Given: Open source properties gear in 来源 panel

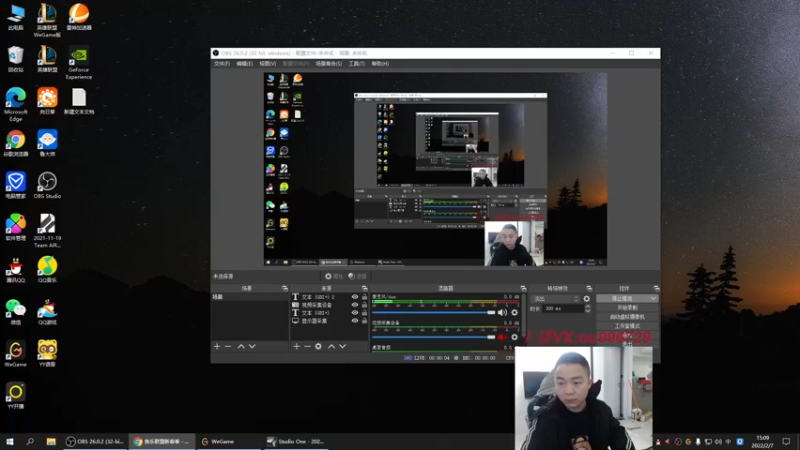Looking at the screenshot, I should point(318,346).
